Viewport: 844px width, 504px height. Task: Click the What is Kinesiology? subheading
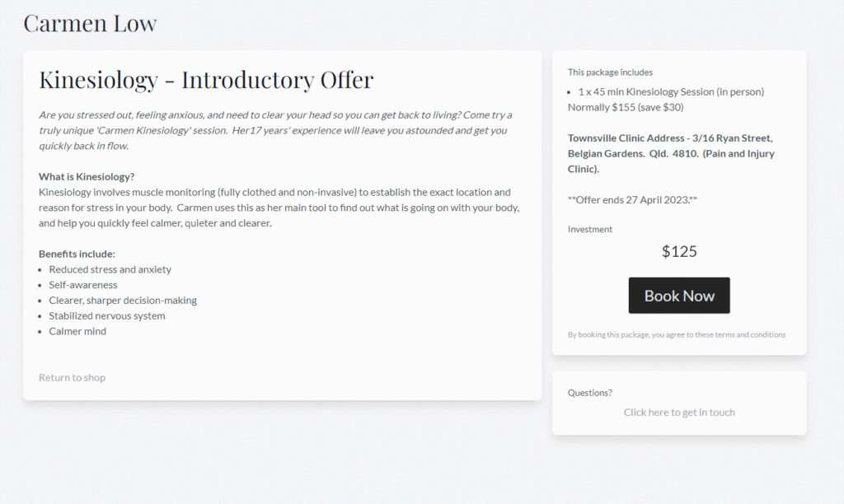[x=87, y=176]
